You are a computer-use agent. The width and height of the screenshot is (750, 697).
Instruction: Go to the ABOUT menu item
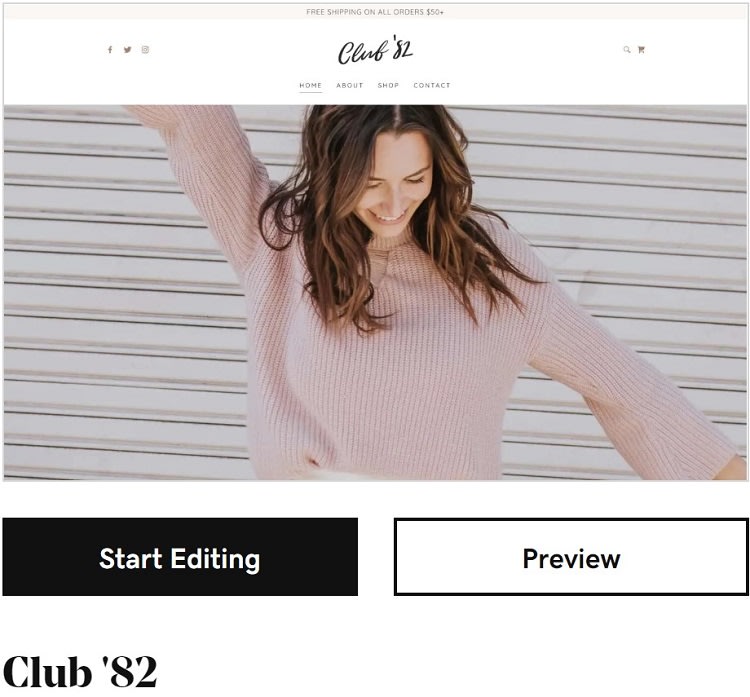(350, 85)
